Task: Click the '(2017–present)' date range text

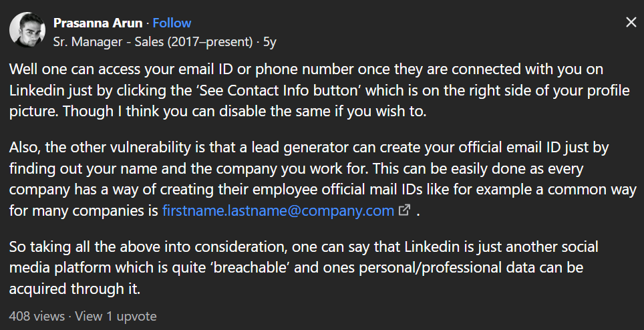Action: click(x=210, y=42)
